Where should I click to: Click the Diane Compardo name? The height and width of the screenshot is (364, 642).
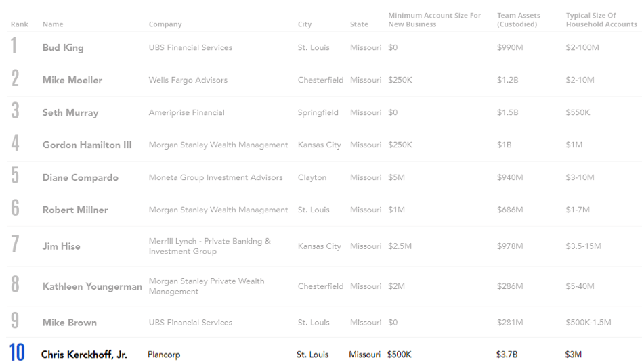coord(81,177)
